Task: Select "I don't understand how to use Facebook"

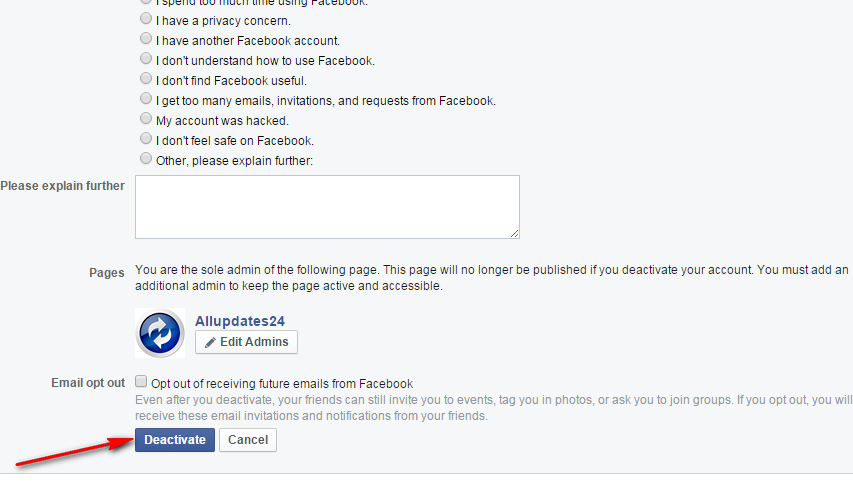Action: (x=147, y=59)
